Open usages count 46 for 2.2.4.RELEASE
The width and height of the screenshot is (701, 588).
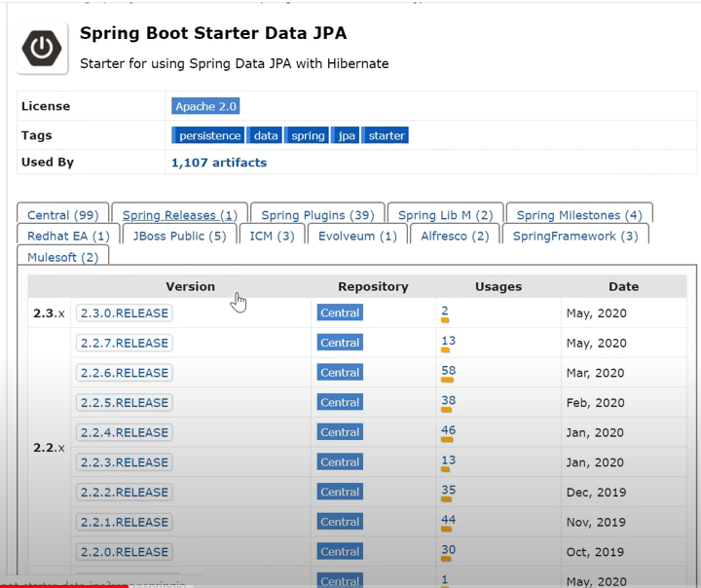click(x=449, y=430)
